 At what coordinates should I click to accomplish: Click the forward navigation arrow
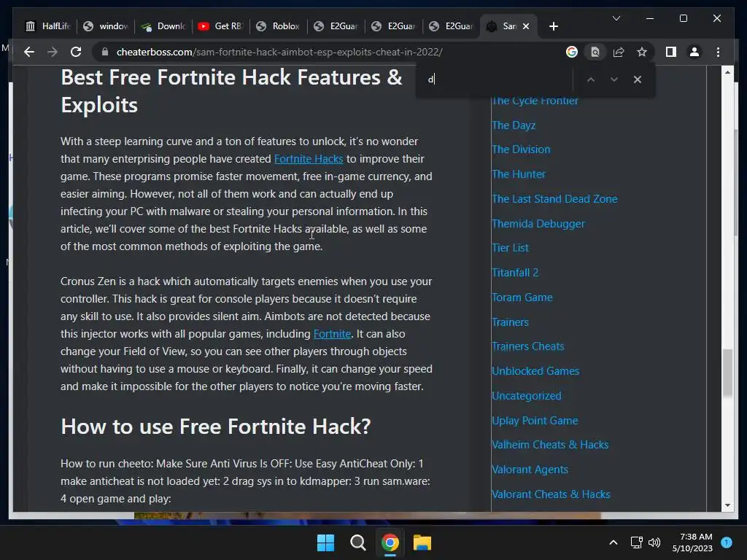[x=53, y=52]
